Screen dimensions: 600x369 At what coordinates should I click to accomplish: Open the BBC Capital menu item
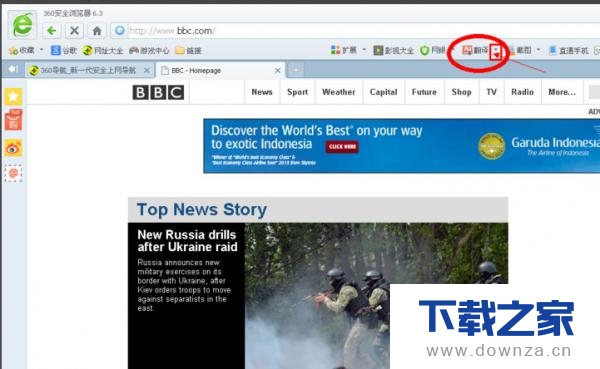click(x=383, y=92)
